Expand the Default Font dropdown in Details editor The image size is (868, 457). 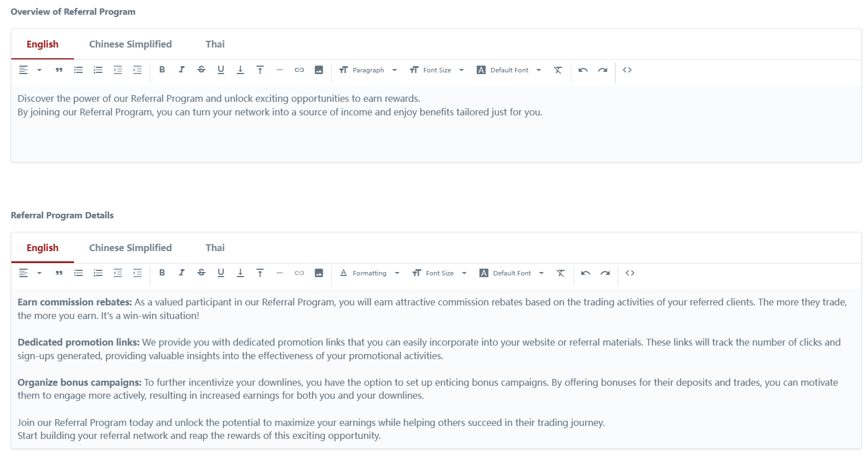(512, 273)
